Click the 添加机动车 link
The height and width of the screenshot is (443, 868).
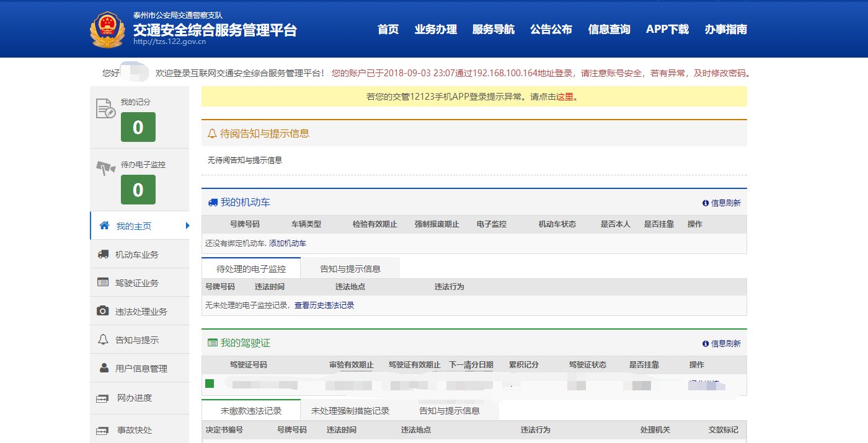[x=288, y=243]
